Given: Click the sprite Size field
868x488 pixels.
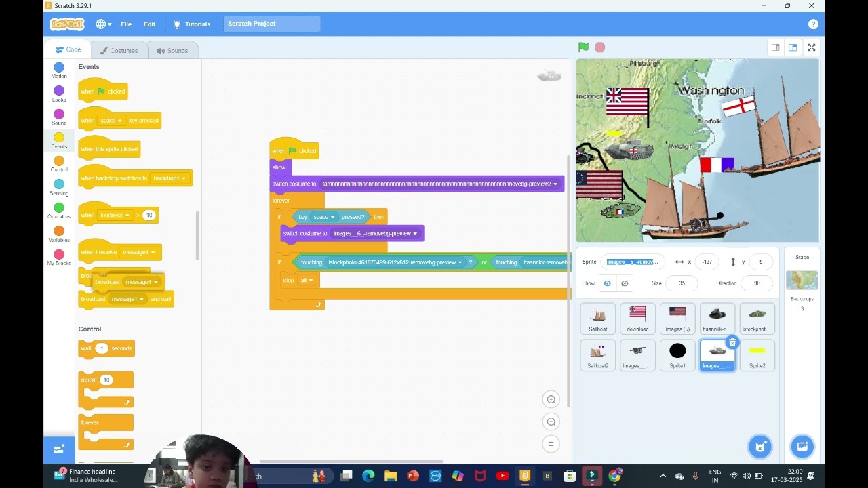Looking at the screenshot, I should pos(682,283).
